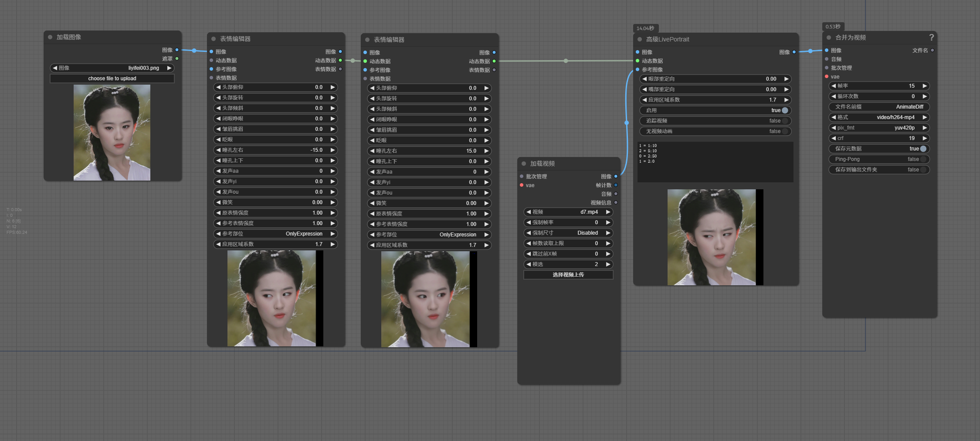Decrease 模选 with its left arrow
Viewport: 980px width, 441px height.
tap(529, 264)
